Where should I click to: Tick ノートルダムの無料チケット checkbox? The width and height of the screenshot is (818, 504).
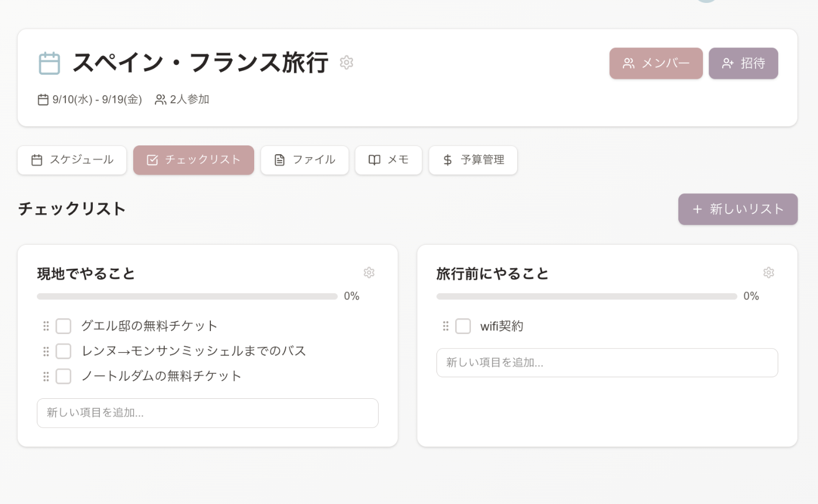(63, 376)
